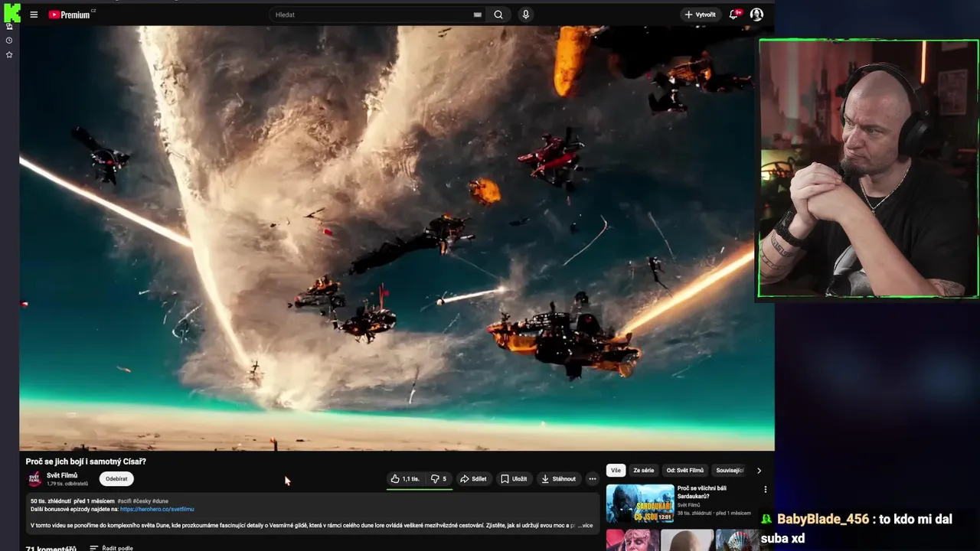
Task: Click the #dune hashtag
Action: point(160,501)
